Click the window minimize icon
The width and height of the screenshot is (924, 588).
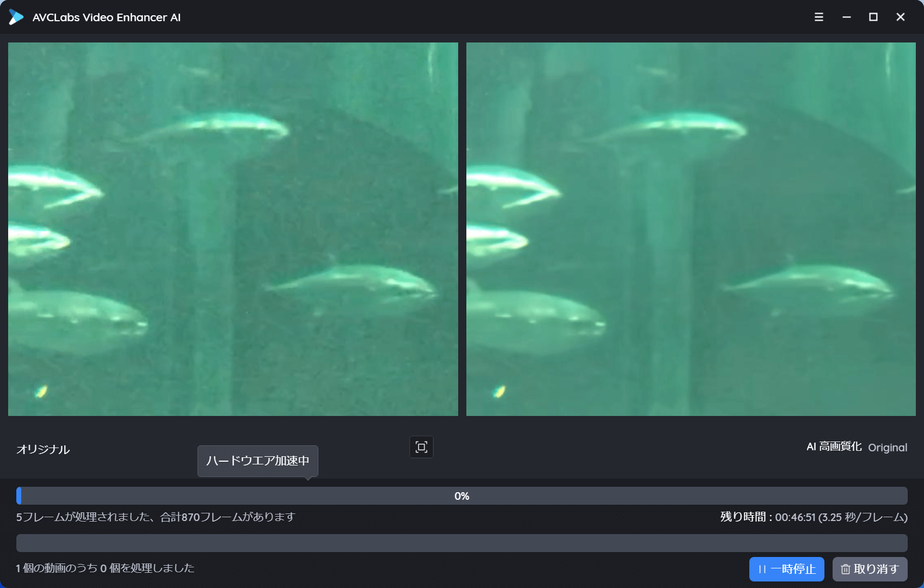click(x=846, y=17)
